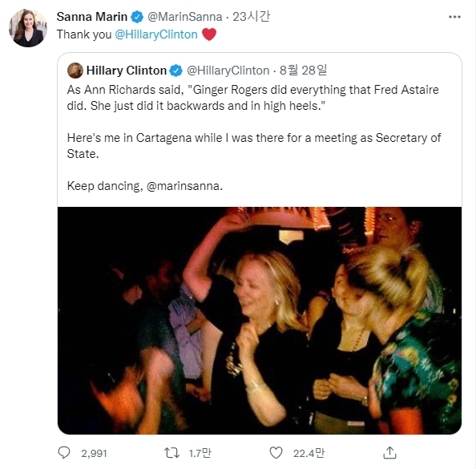View the dancing photo in quoted tweet
The image size is (476, 469).
coord(260,321)
